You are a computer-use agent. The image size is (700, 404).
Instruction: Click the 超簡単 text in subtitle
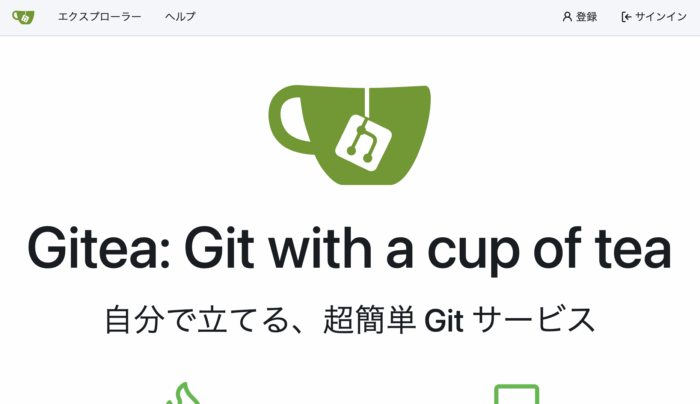pyautogui.click(x=369, y=320)
